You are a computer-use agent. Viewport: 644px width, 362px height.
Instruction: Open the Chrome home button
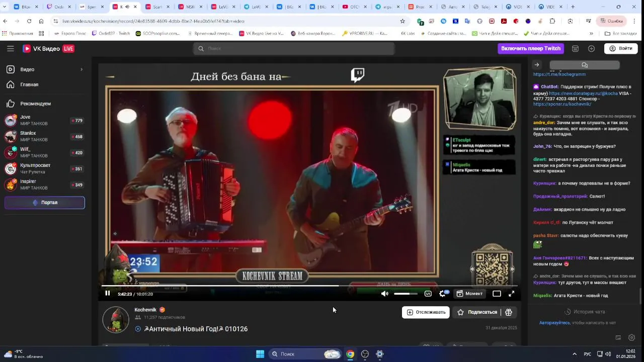click(x=41, y=21)
